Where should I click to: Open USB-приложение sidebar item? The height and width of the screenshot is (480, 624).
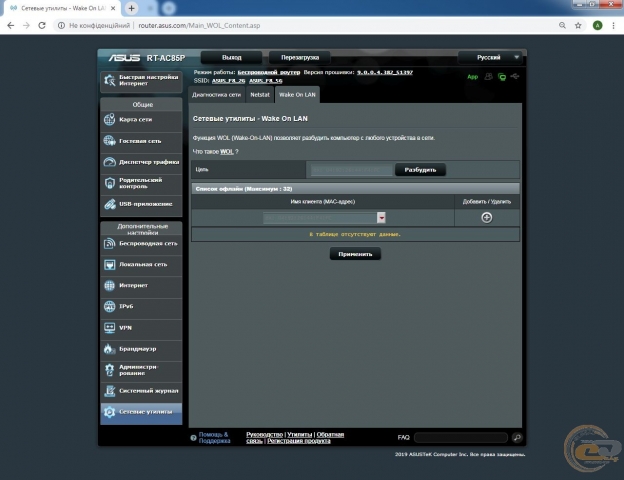point(141,205)
